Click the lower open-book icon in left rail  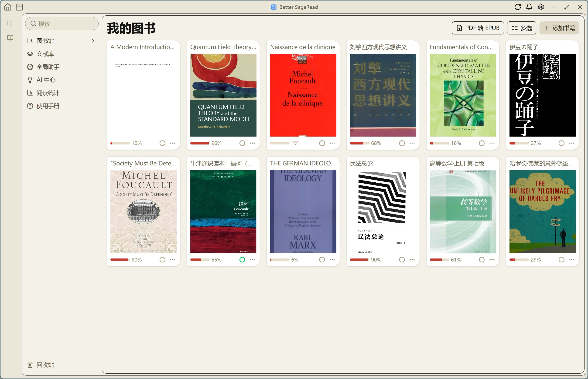(10, 38)
